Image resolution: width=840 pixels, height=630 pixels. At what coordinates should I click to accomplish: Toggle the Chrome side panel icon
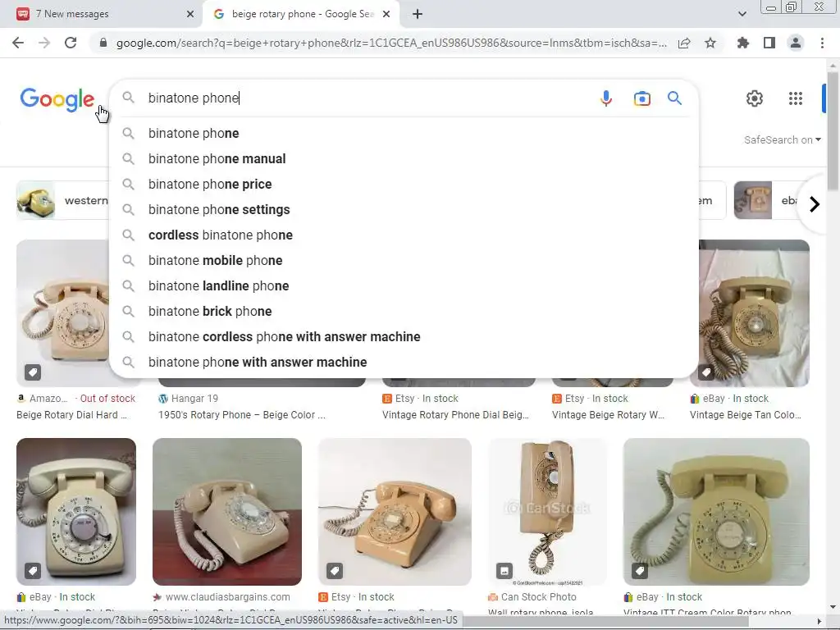point(769,43)
